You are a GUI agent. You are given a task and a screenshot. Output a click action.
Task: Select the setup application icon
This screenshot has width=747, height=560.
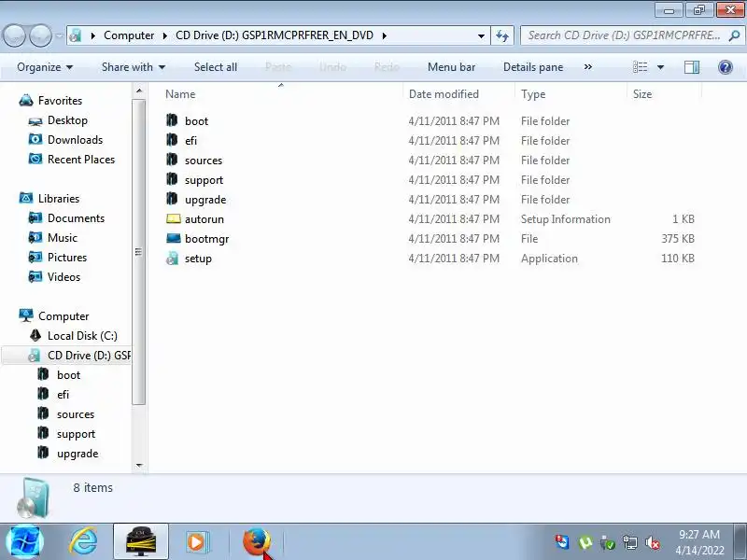172,259
